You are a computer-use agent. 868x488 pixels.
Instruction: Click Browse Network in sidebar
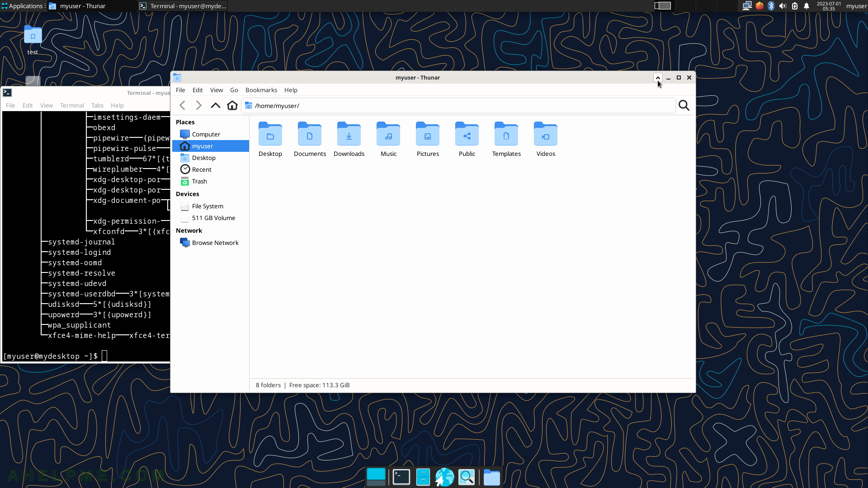[x=211, y=243]
